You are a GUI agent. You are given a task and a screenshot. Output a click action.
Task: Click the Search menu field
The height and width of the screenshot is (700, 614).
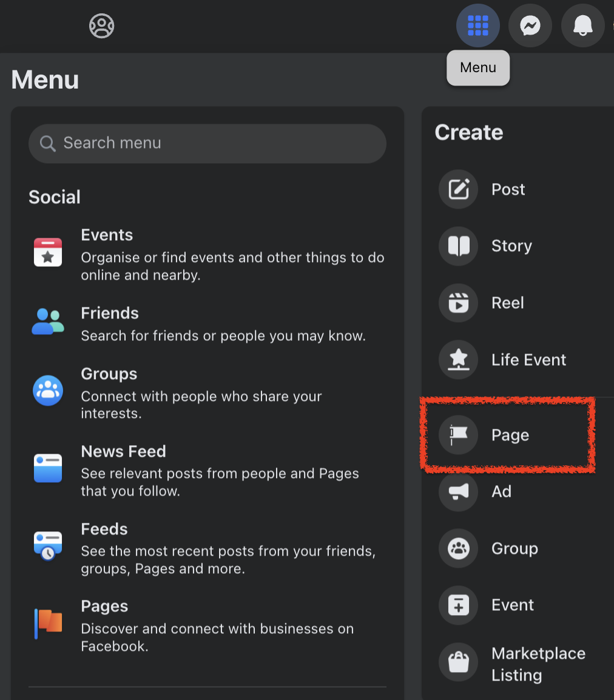pos(207,143)
